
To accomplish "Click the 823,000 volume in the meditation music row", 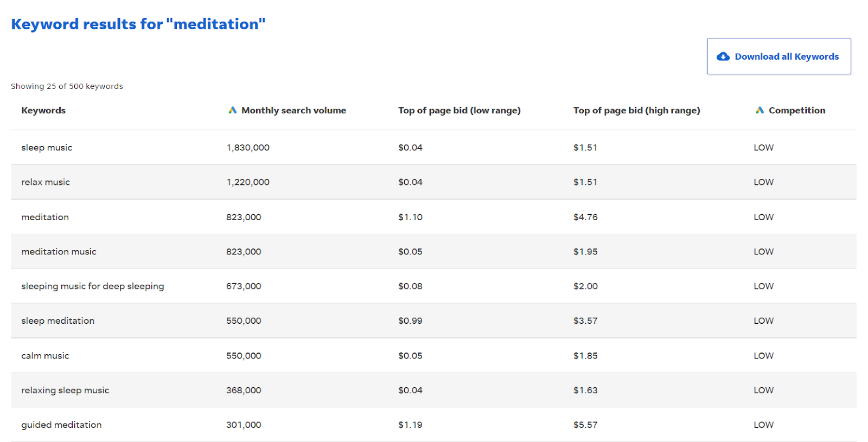I will tap(244, 252).
